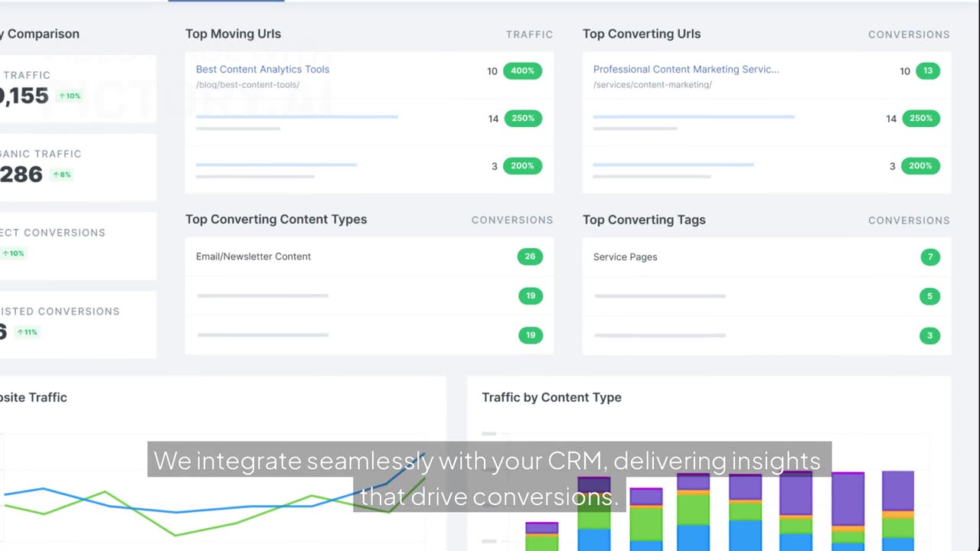Screen dimensions: 980x551
Task: Select the Email/Newsletter Content row
Action: point(369,256)
